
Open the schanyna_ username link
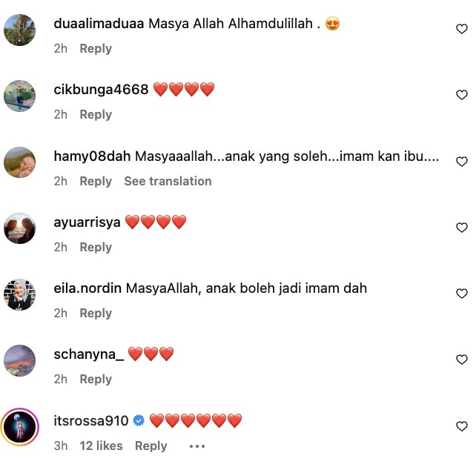pyautogui.click(x=89, y=354)
